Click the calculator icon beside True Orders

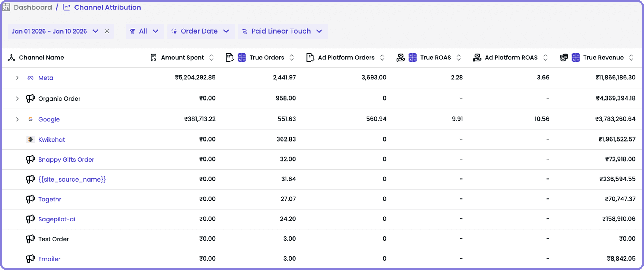241,58
